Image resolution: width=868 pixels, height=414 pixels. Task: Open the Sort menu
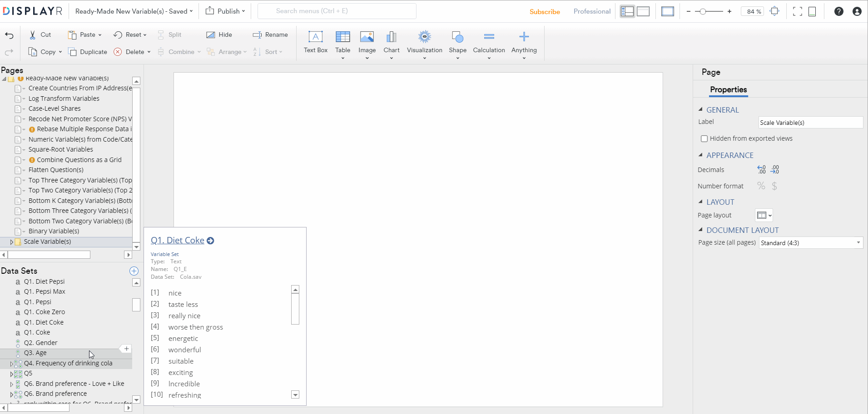(x=268, y=52)
